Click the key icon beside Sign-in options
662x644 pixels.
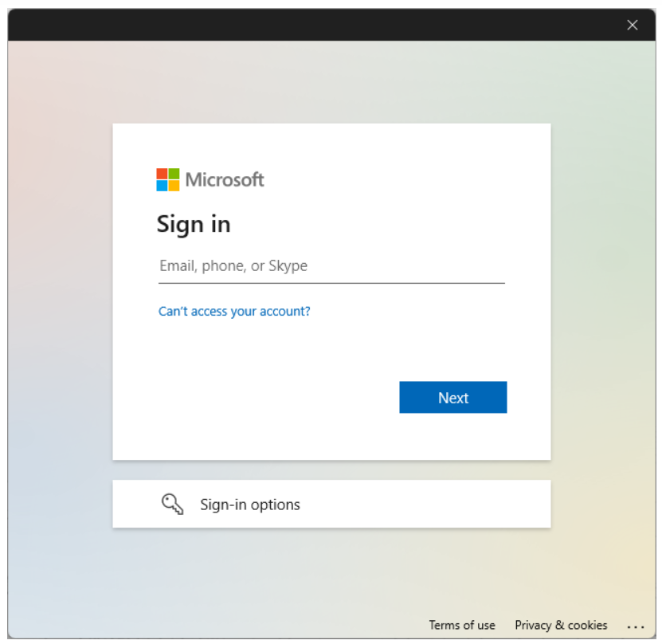pyautogui.click(x=172, y=504)
